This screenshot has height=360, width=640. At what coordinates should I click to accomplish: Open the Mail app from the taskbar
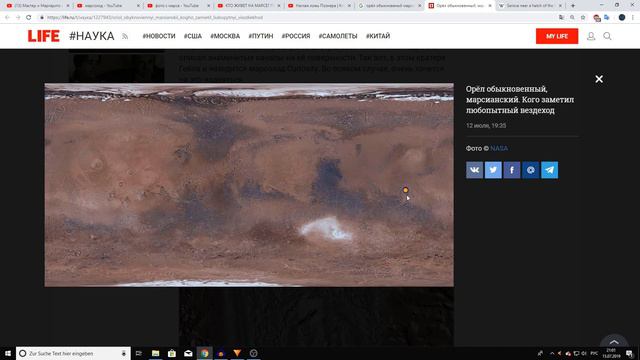pyautogui.click(x=188, y=353)
